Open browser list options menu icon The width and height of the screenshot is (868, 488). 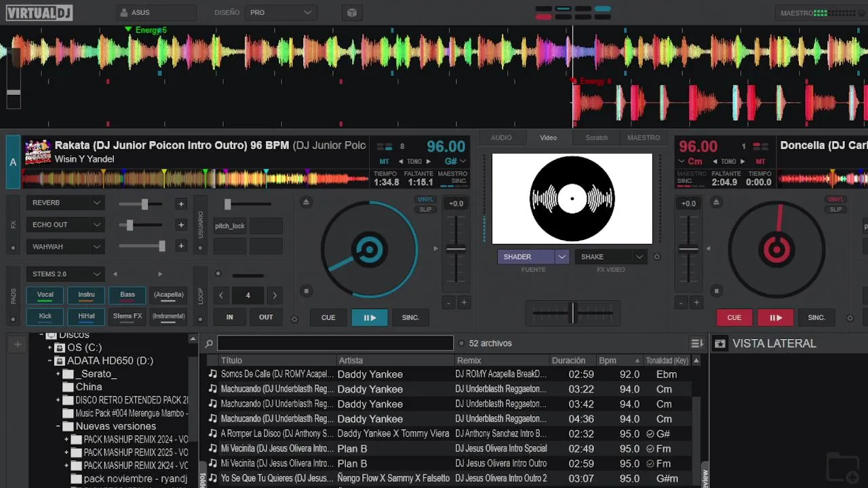tap(696, 344)
